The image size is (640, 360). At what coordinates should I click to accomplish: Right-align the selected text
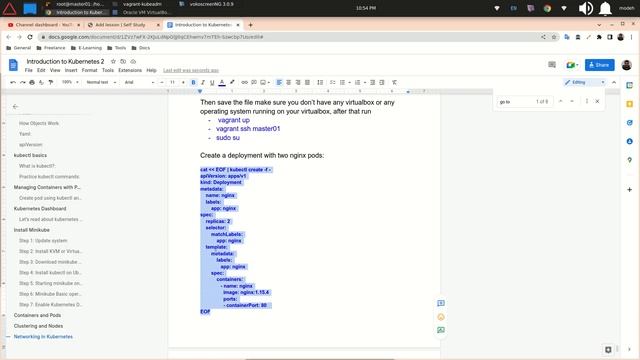pyautogui.click(x=298, y=82)
